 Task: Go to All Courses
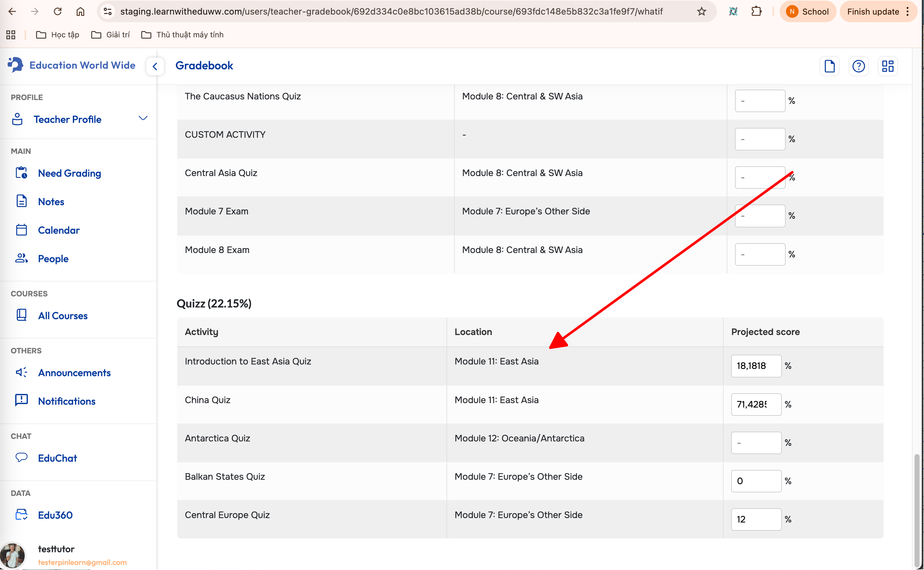63,315
